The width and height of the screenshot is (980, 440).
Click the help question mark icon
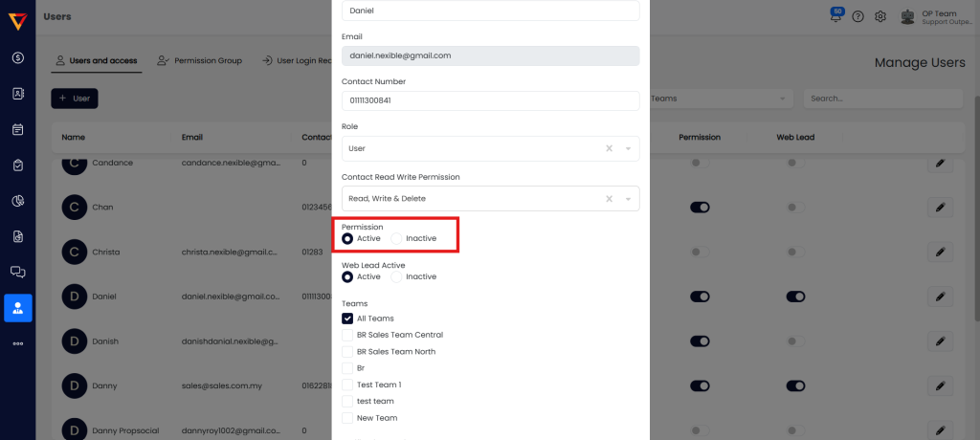click(857, 16)
